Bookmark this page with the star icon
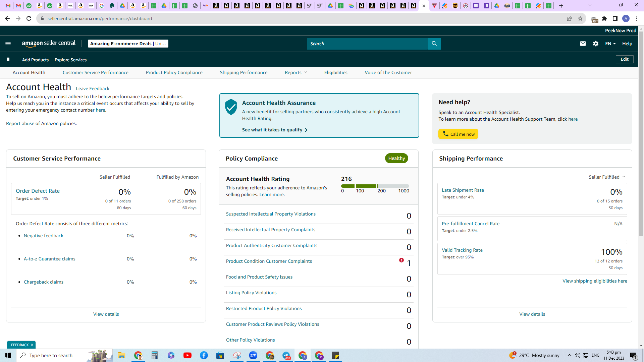The width and height of the screenshot is (644, 362). coord(580,18)
